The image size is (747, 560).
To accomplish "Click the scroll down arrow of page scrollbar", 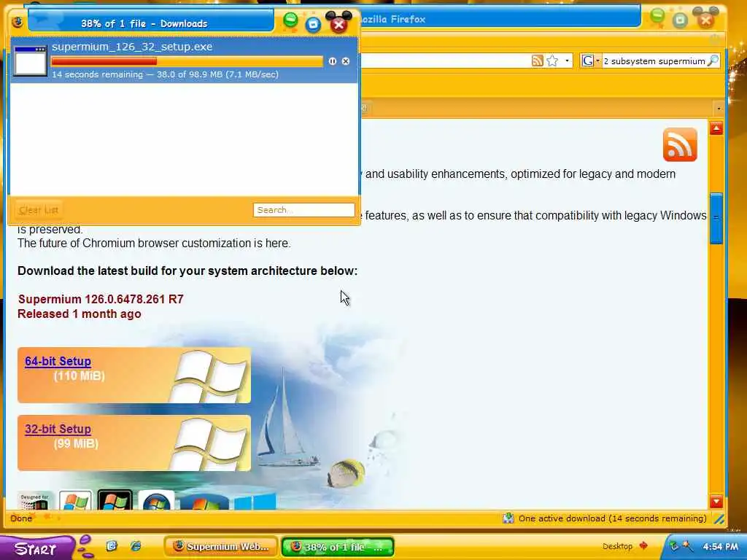I will pyautogui.click(x=716, y=502).
